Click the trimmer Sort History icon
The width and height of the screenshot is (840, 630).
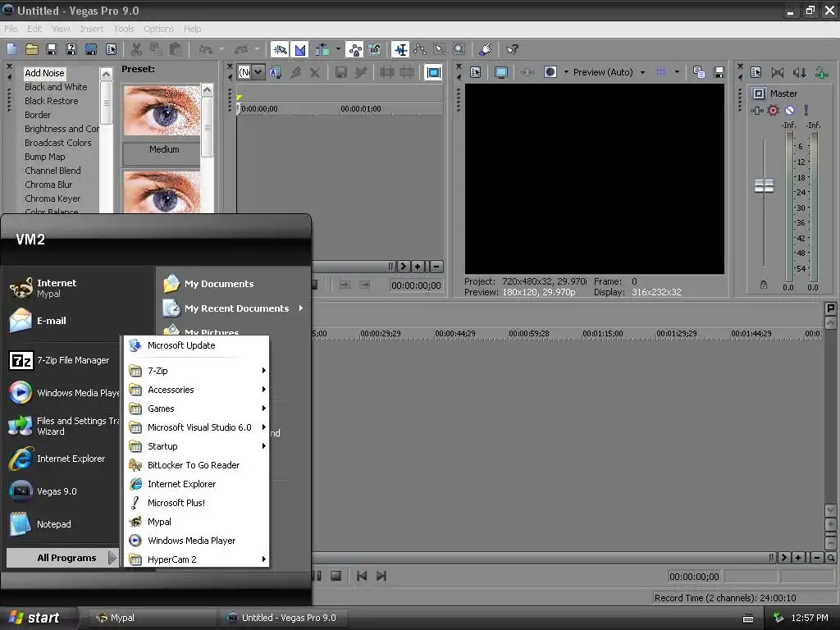[276, 72]
